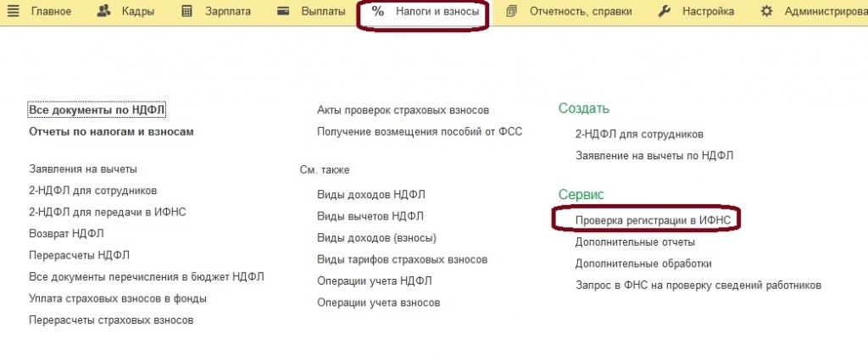Click the card icon for Выплаты

pos(284,12)
